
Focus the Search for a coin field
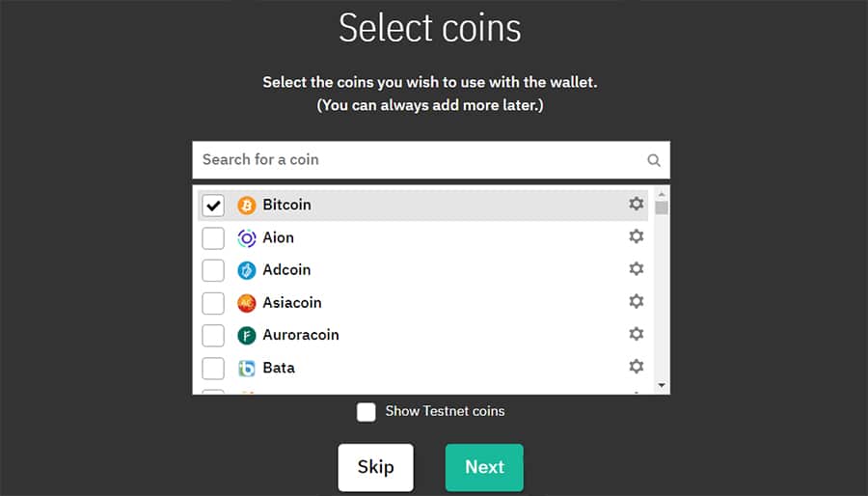pyautogui.click(x=420, y=160)
